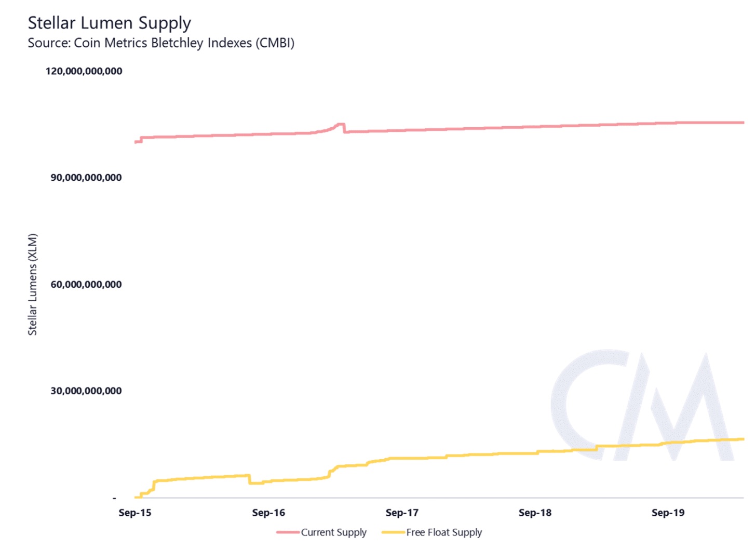This screenshot has height=549, width=756.
Task: Click the Free Float Supply legend label
Action: [x=444, y=532]
